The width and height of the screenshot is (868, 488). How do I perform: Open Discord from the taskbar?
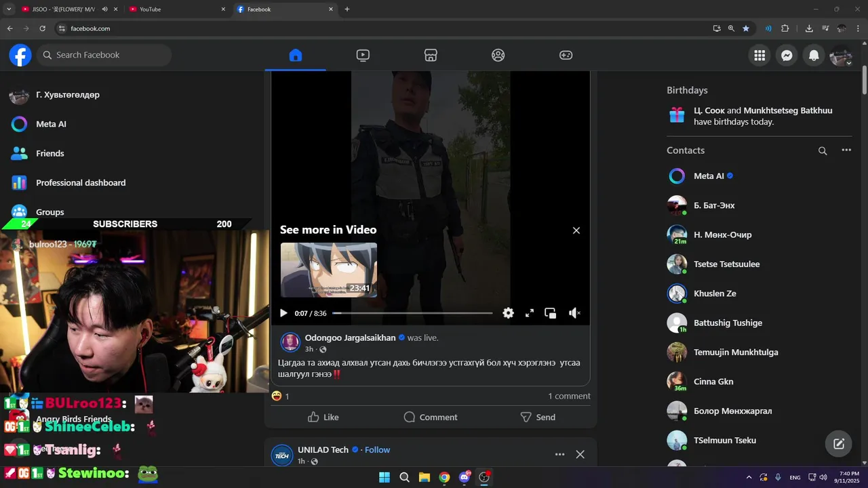tap(465, 477)
